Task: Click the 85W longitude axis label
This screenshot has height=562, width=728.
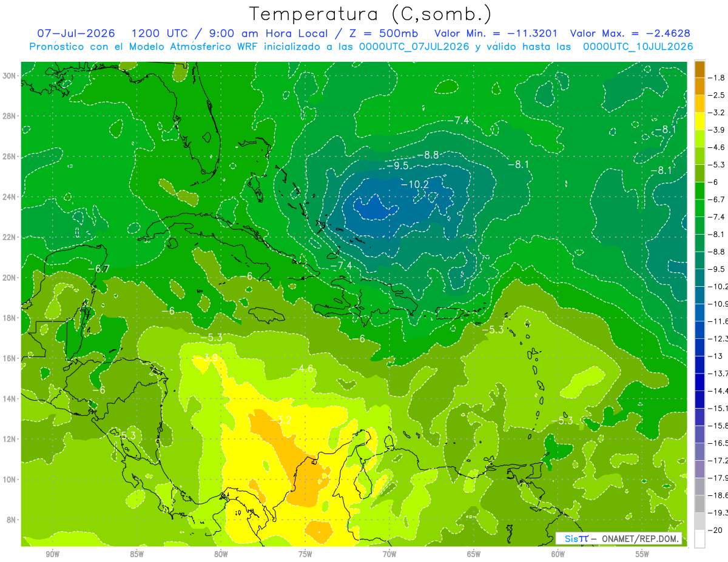Action: pos(136,555)
